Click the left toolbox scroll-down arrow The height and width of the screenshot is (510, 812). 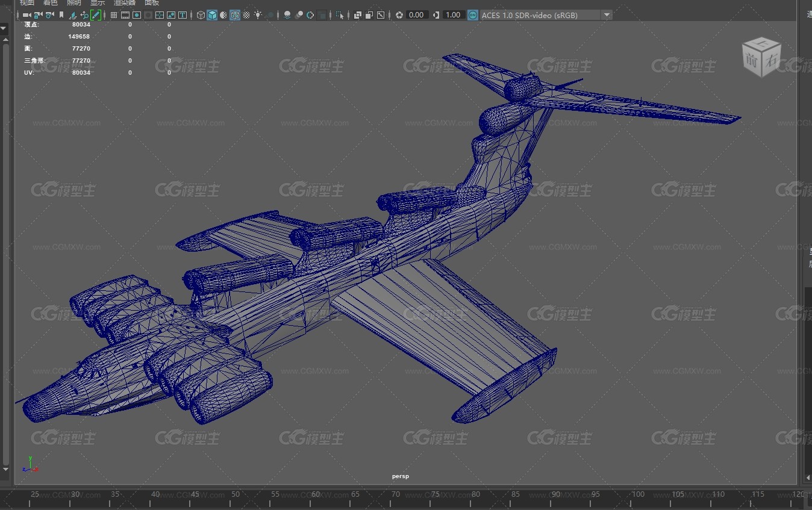[x=4, y=469]
